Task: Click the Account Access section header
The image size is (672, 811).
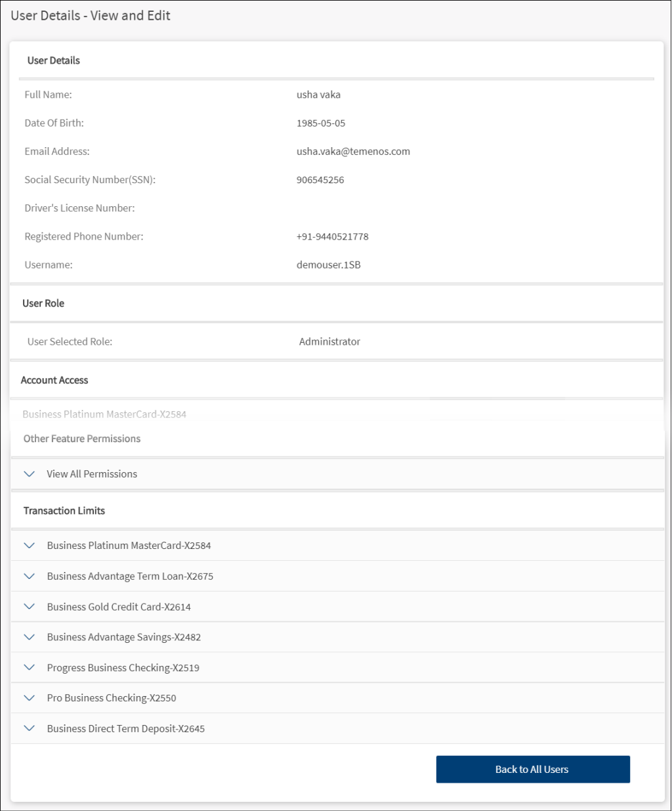Action: coord(54,380)
